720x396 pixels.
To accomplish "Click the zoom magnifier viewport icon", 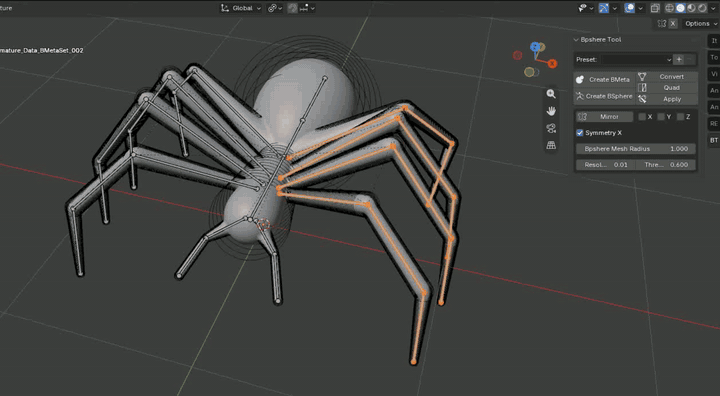I will pyautogui.click(x=551, y=94).
